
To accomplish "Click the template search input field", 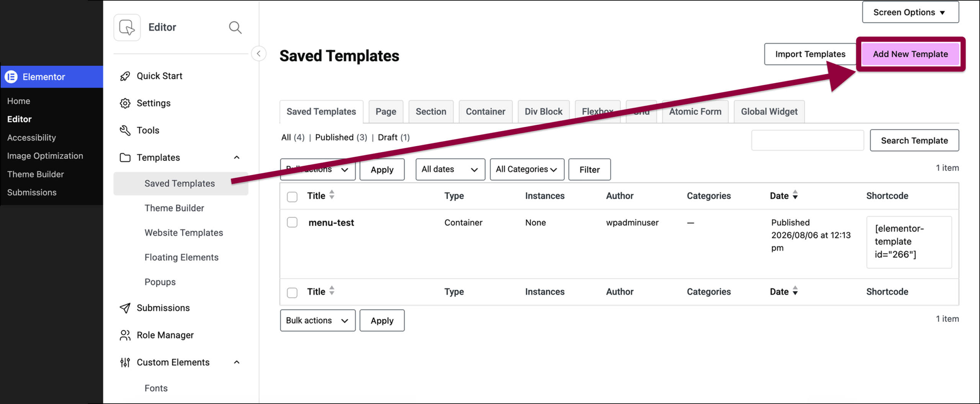I will point(807,140).
